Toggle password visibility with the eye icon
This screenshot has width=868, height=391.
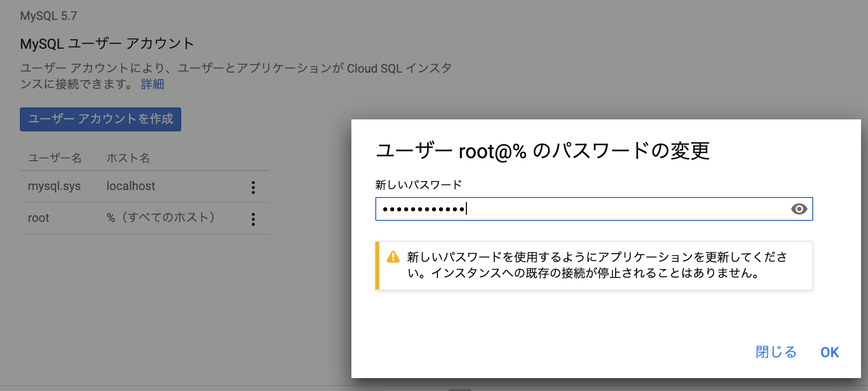pyautogui.click(x=799, y=209)
